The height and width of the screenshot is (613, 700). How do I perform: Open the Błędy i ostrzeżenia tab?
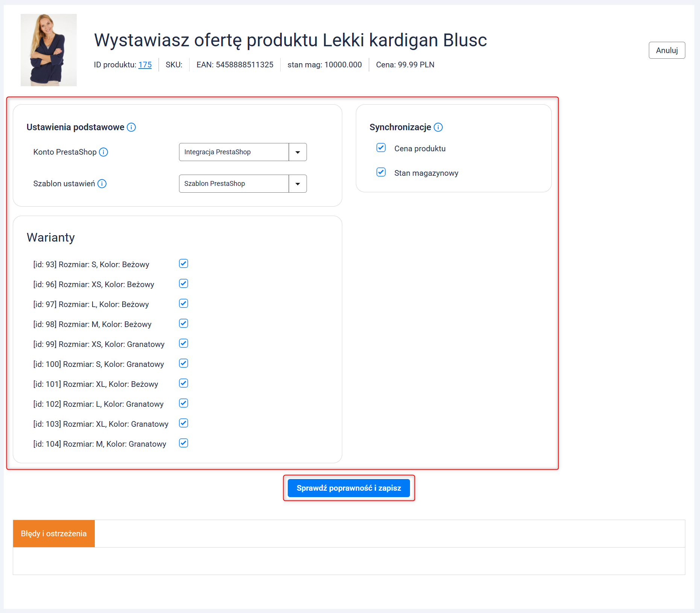point(54,534)
